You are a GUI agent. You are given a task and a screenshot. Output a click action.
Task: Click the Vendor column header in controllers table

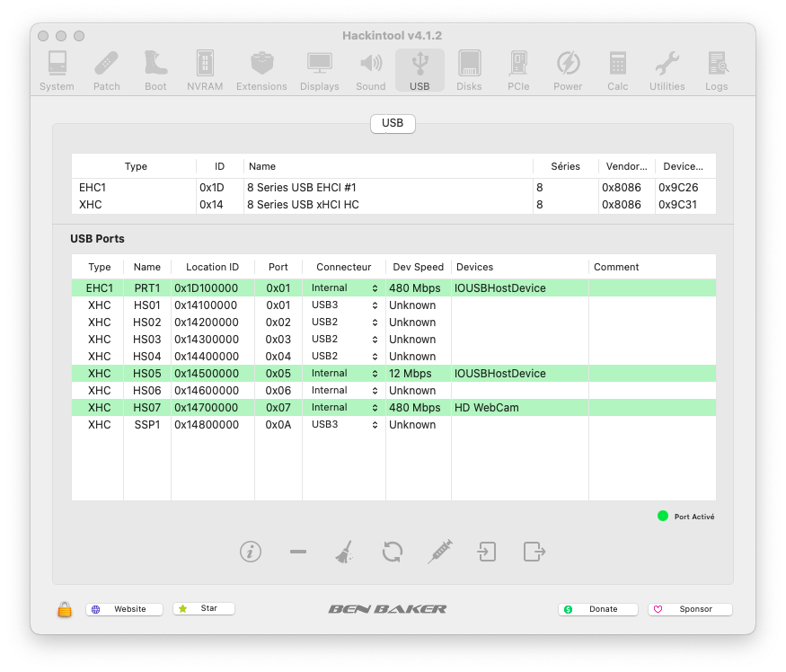point(627,166)
